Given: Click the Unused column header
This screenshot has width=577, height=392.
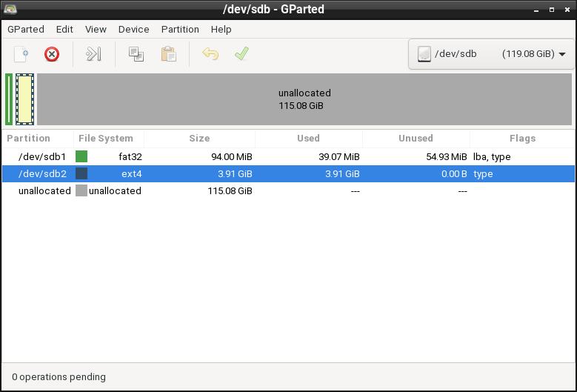Looking at the screenshot, I should [416, 138].
